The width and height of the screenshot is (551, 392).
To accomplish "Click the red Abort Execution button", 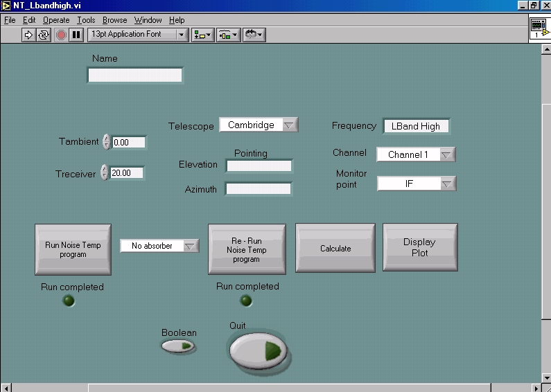I will click(x=61, y=35).
